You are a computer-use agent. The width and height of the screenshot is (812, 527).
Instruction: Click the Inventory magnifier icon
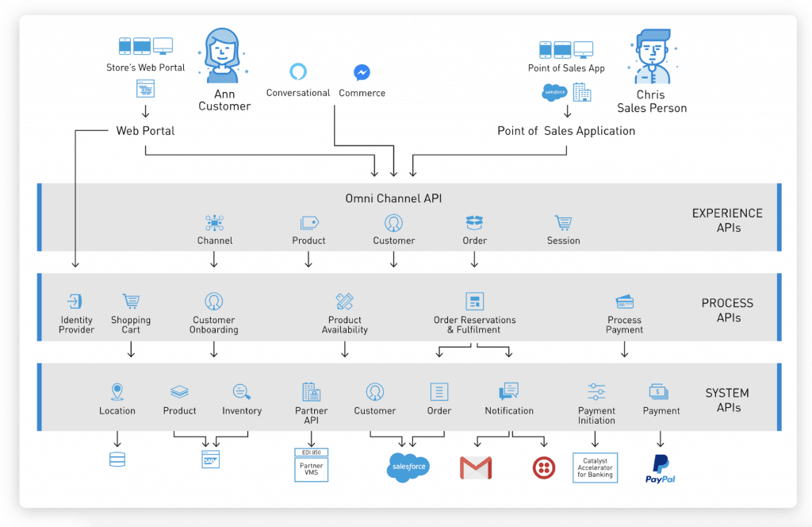click(241, 394)
